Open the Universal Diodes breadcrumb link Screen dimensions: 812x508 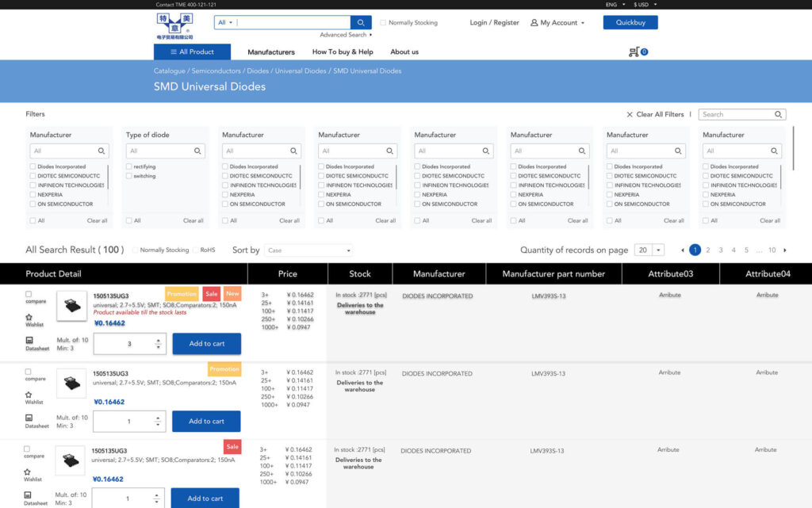click(x=301, y=71)
